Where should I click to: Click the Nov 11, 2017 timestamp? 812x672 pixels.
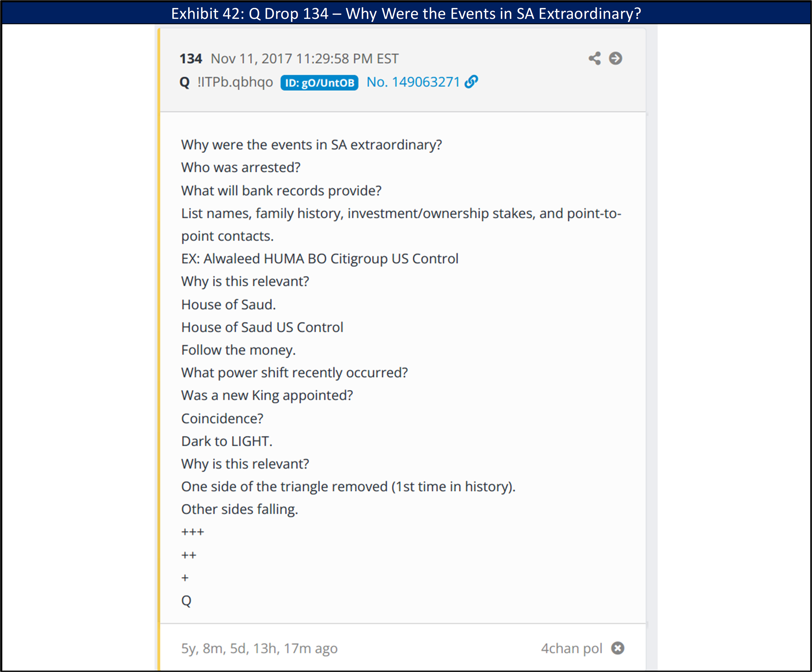[x=304, y=59]
